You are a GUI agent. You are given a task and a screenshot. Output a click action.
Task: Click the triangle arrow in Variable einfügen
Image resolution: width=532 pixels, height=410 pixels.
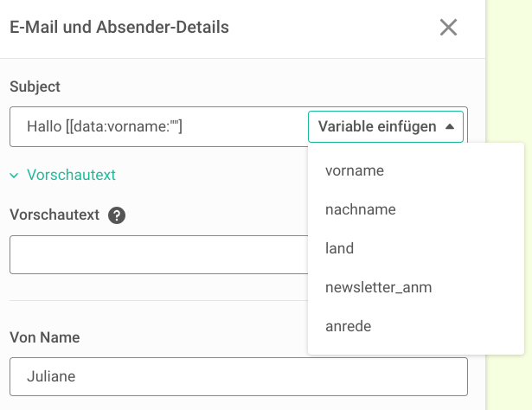click(450, 126)
